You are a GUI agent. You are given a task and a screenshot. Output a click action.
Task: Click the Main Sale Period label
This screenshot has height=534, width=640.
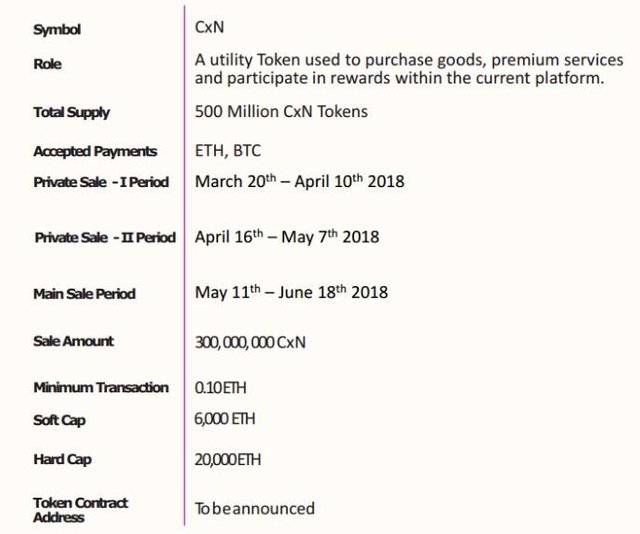(x=84, y=294)
